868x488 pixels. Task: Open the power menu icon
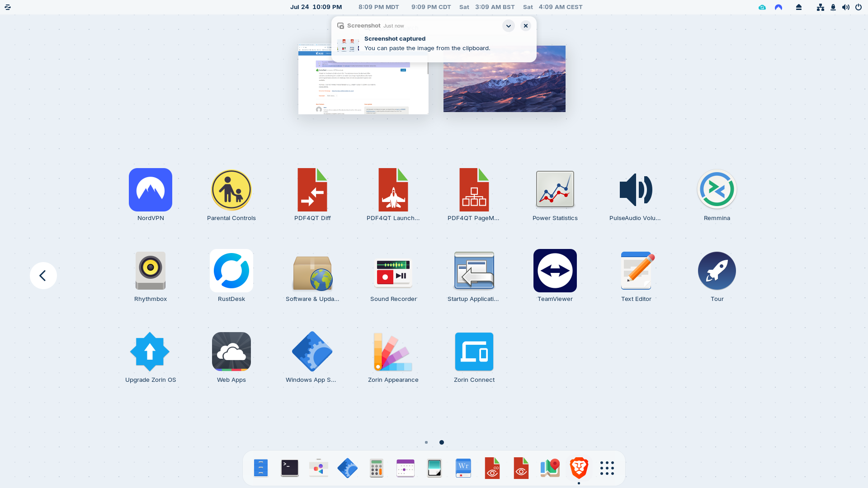(859, 7)
